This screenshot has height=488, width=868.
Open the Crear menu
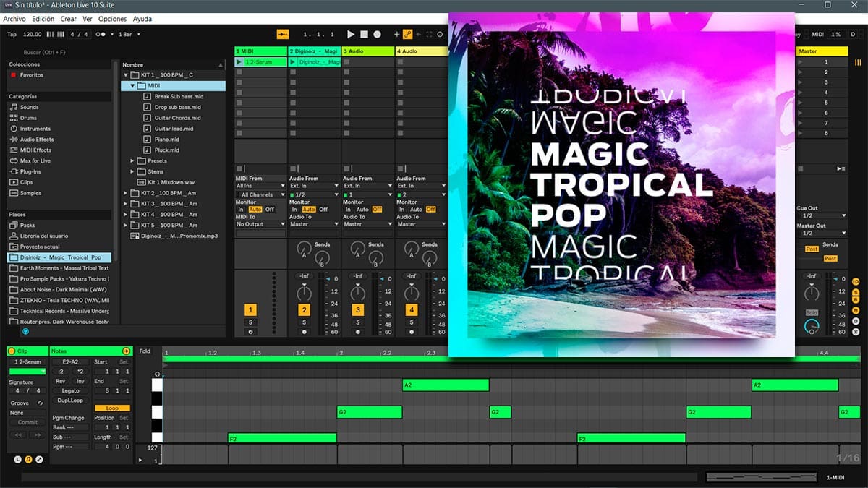coord(69,19)
